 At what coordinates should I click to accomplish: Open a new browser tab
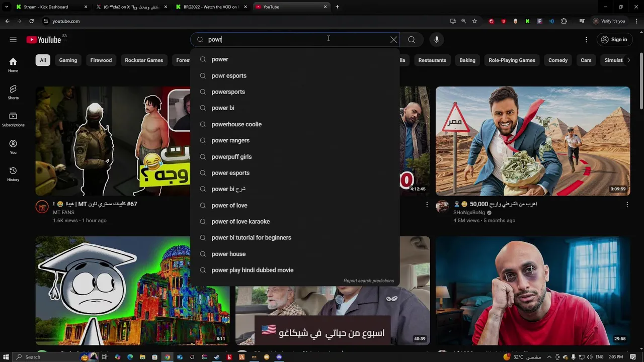click(x=337, y=7)
